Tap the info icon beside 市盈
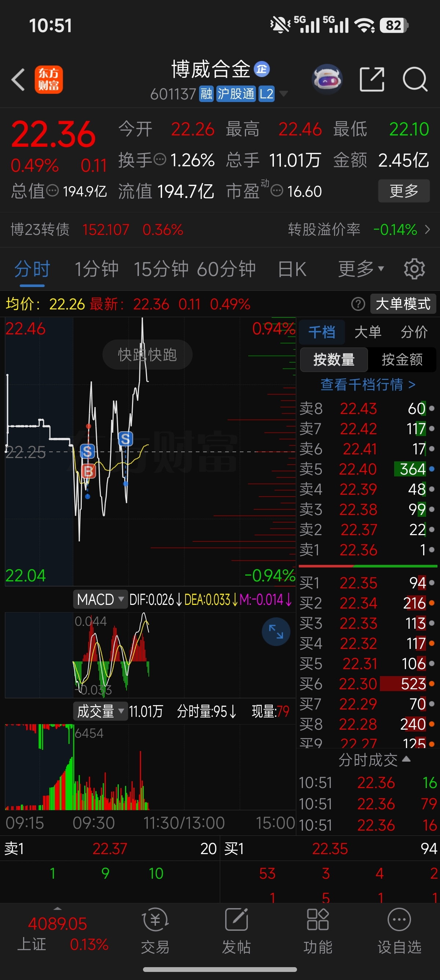440x980 pixels. pos(276,190)
